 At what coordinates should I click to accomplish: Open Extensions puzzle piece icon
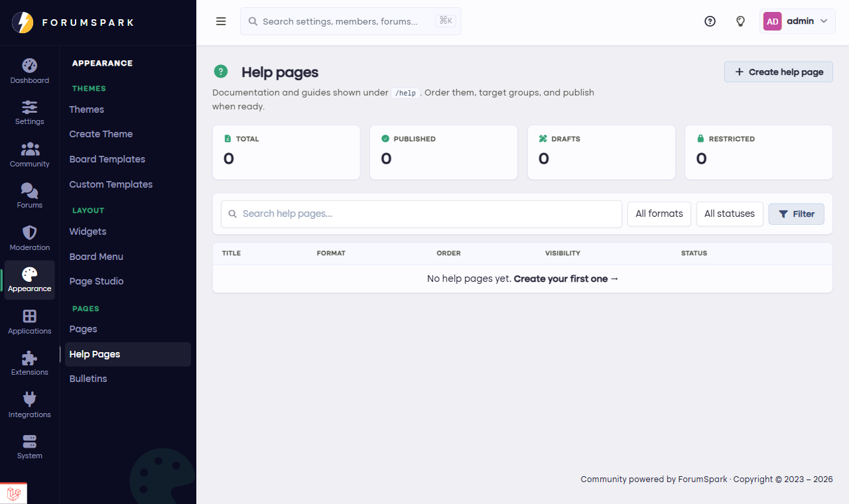point(30,358)
